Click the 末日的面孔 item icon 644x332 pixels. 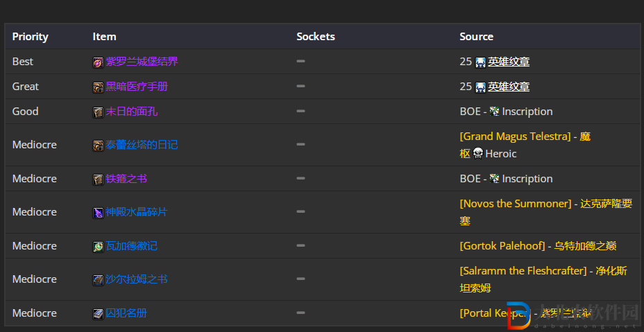click(98, 112)
